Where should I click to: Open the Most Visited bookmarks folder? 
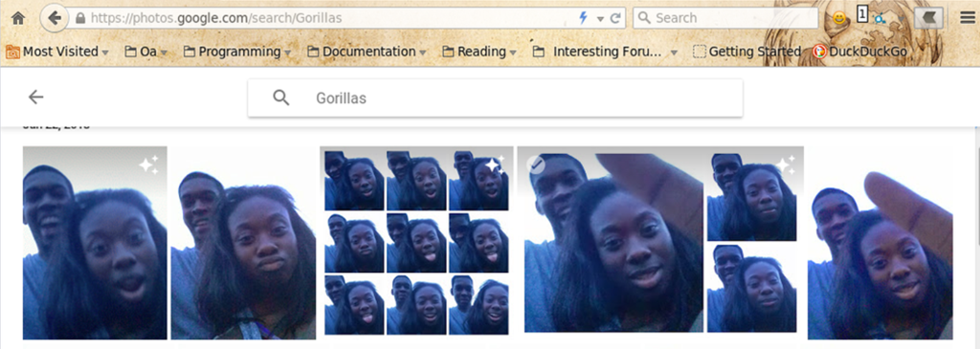pos(56,52)
